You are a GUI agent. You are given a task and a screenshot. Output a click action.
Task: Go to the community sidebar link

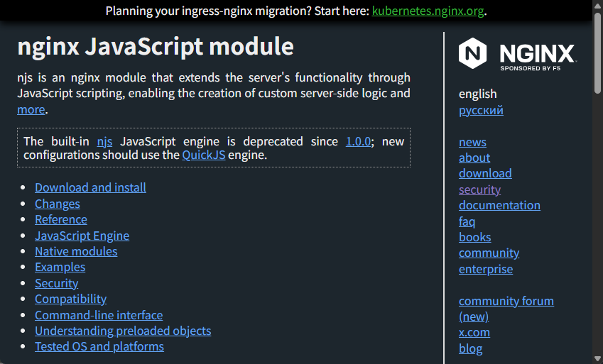(x=489, y=253)
